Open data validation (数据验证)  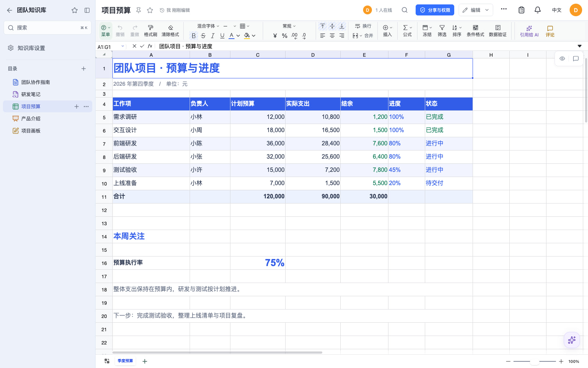pyautogui.click(x=498, y=31)
